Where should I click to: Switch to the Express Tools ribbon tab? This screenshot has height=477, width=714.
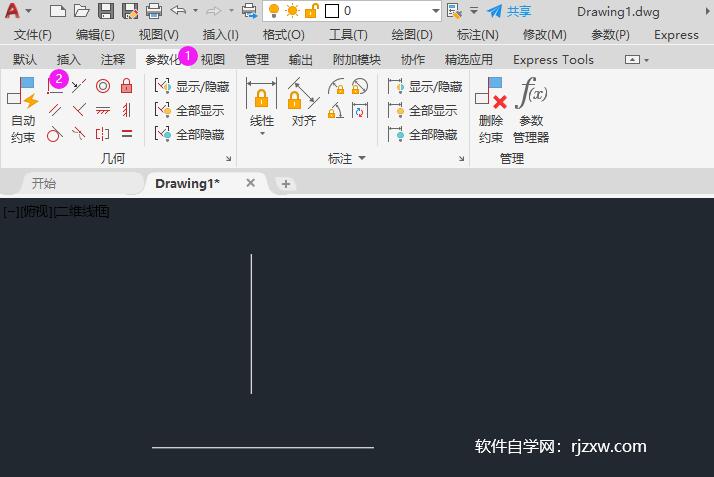click(553, 60)
